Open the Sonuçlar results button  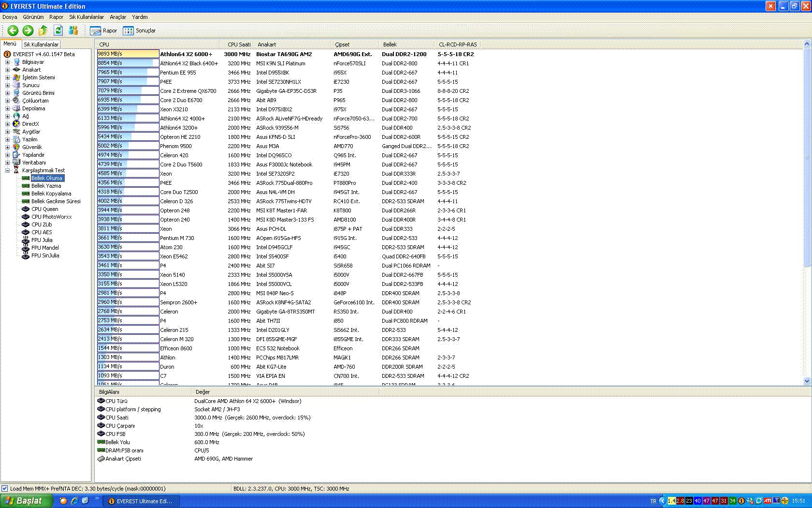point(139,30)
